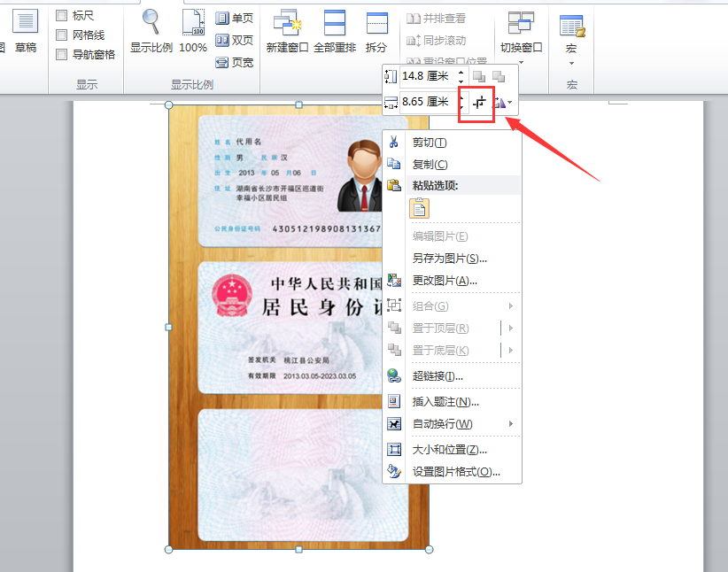Select 组合(G) group menu entry
Viewport: 728px width, 572px height.
click(453, 306)
